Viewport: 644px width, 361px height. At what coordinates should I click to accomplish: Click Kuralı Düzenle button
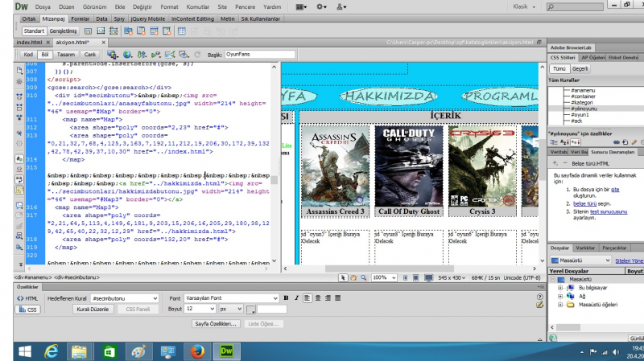click(x=93, y=310)
